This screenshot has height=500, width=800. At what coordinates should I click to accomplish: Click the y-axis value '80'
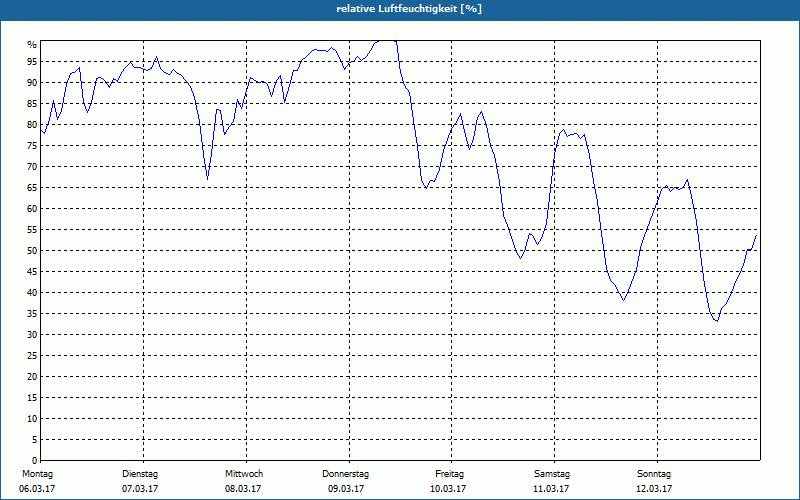pos(32,124)
